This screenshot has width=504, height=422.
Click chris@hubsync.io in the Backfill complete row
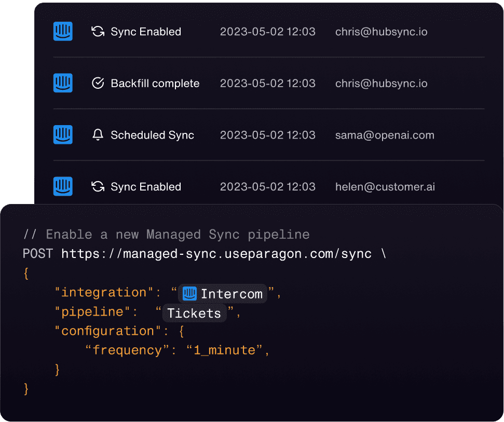click(x=381, y=84)
